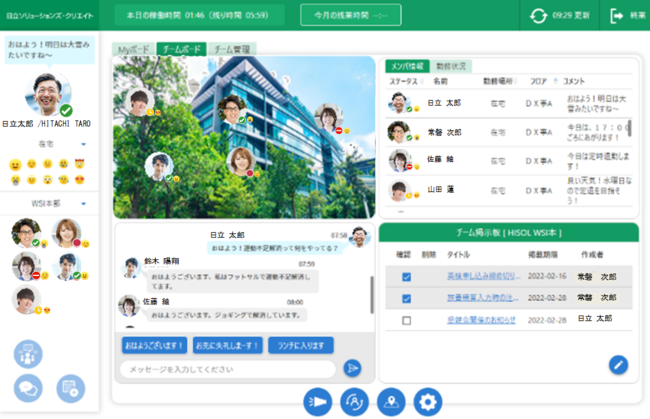The width and height of the screenshot is (650, 419).
Task: Click the megaphone announcement icon
Action: point(318,402)
